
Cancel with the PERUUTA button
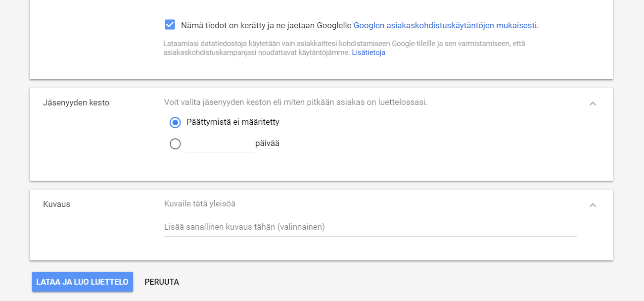[x=162, y=282]
